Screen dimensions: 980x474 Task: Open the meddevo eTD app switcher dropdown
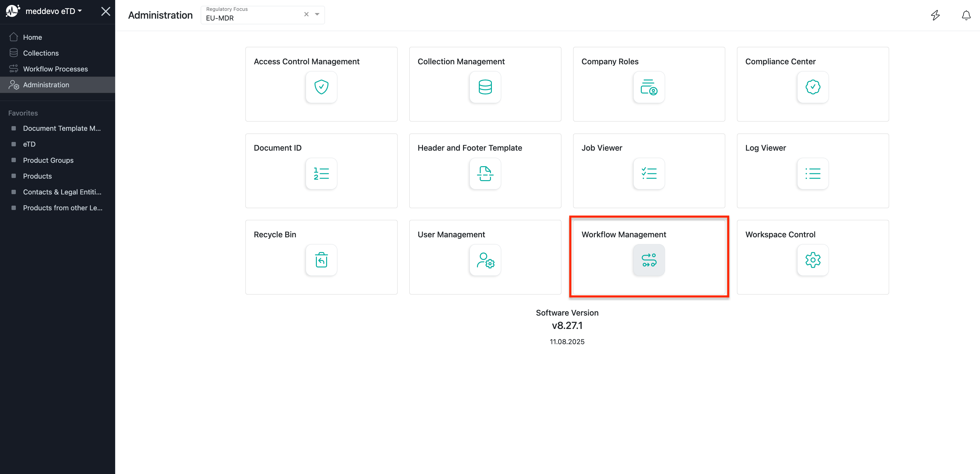click(54, 11)
